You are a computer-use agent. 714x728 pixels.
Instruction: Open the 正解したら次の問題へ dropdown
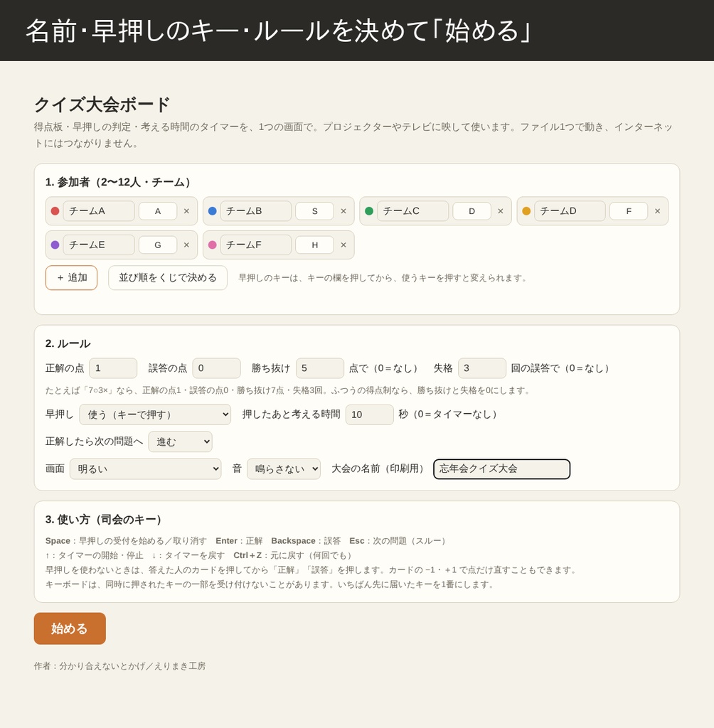click(x=180, y=441)
